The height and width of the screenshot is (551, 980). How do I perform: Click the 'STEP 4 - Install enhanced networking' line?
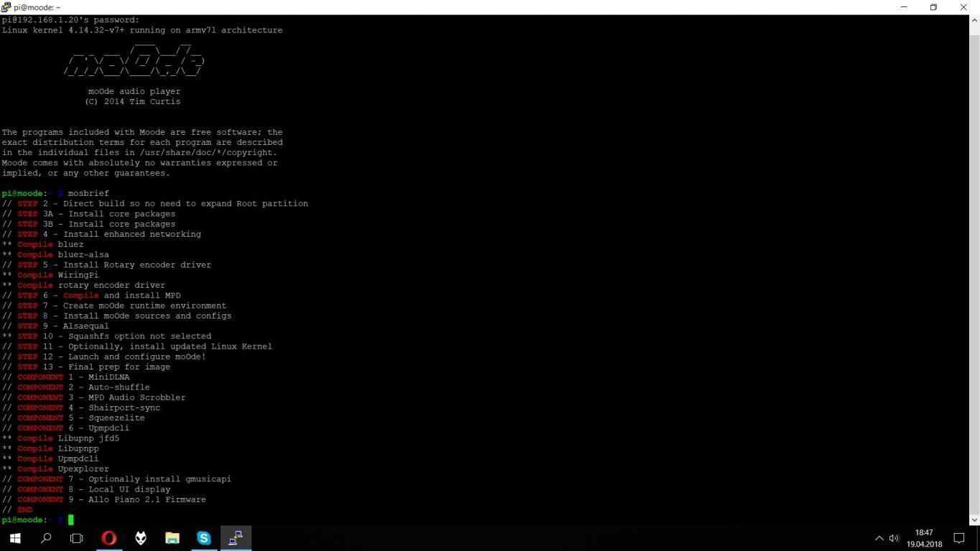click(x=101, y=234)
